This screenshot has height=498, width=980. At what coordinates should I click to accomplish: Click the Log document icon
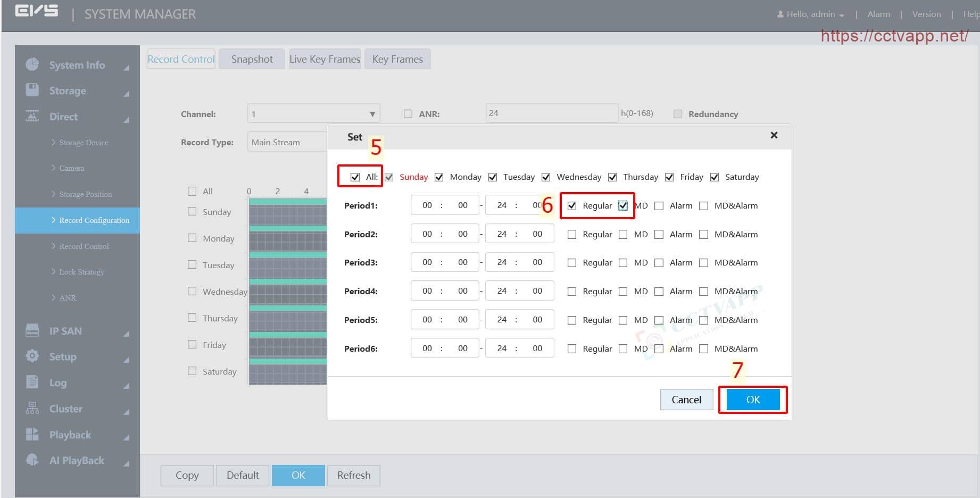pyautogui.click(x=32, y=382)
